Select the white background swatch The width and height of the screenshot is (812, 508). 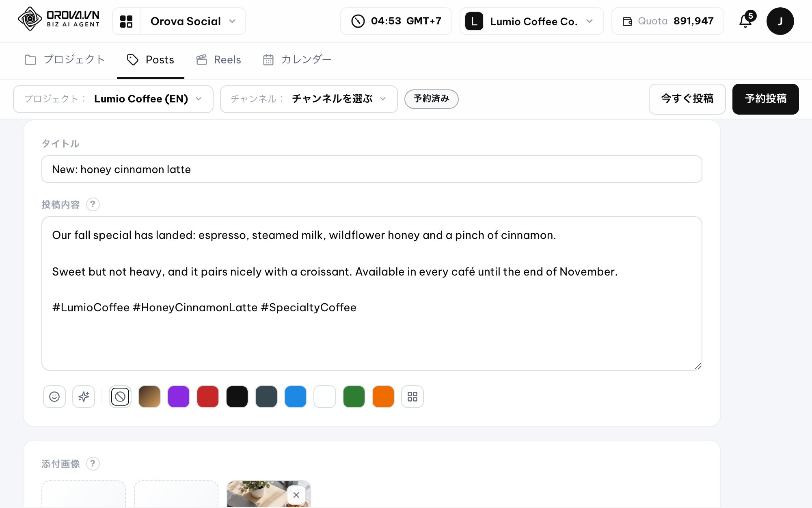325,396
